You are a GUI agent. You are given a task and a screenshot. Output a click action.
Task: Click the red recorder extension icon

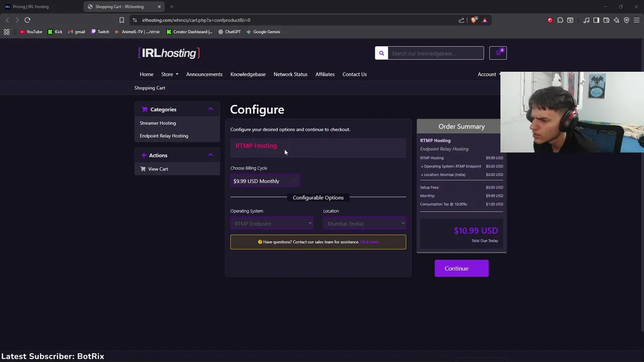(550, 20)
